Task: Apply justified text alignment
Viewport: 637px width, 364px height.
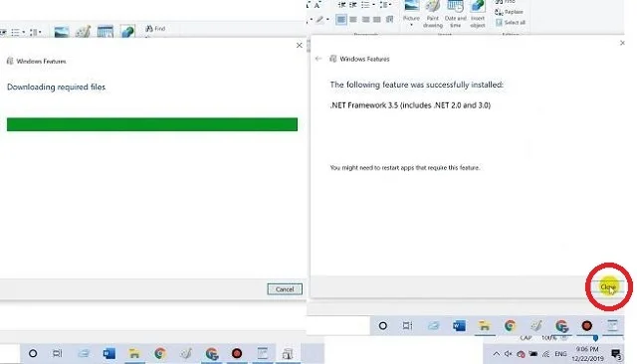Action: point(377,20)
